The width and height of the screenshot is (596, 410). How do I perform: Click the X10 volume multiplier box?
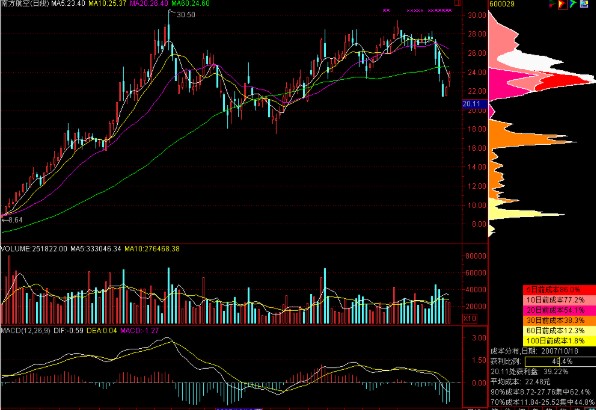point(469,319)
